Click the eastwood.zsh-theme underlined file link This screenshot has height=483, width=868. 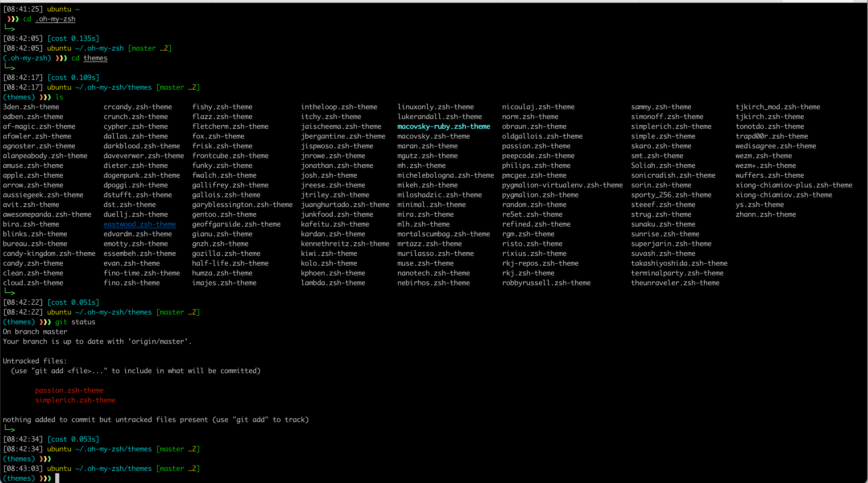(139, 224)
